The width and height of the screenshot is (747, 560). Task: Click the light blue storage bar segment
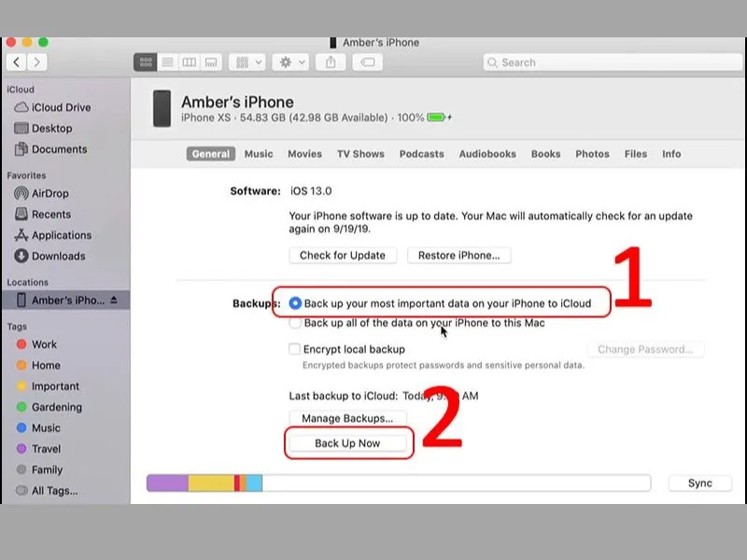(254, 483)
